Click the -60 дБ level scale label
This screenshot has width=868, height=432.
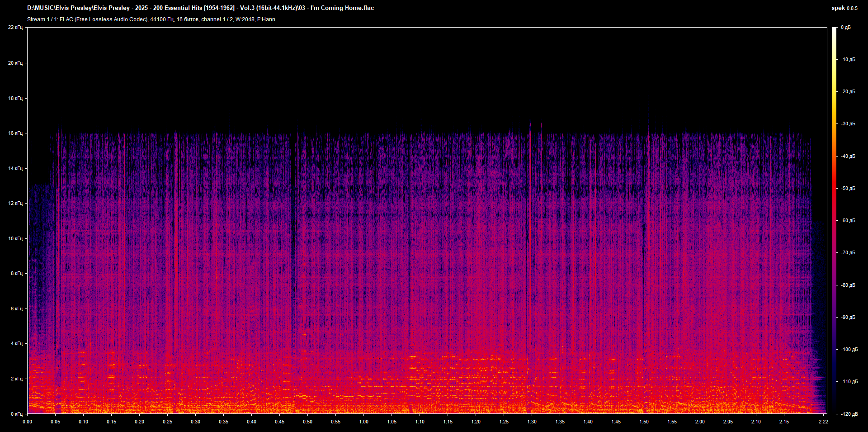tap(848, 221)
